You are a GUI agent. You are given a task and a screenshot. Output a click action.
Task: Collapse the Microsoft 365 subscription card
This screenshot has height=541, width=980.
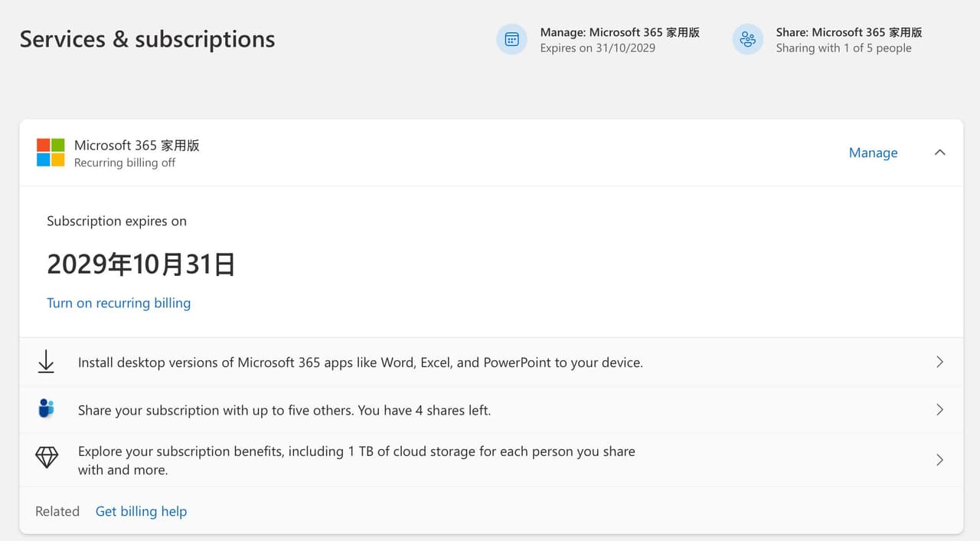coord(940,152)
